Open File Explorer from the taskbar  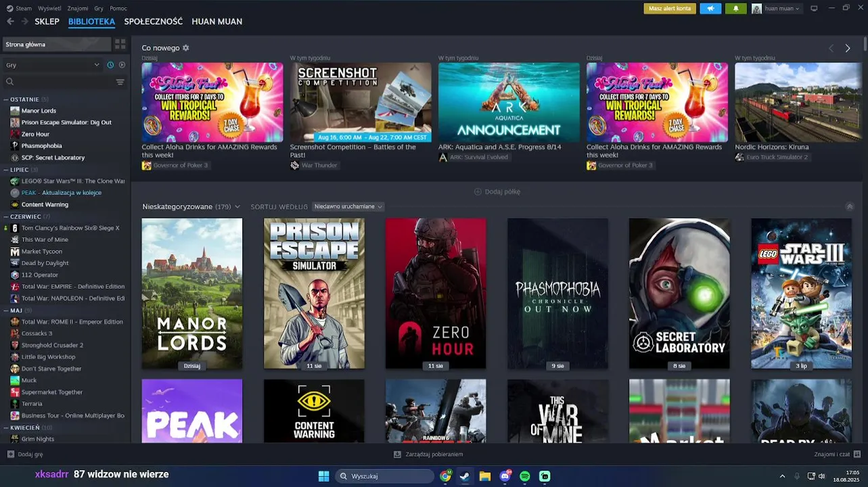485,476
